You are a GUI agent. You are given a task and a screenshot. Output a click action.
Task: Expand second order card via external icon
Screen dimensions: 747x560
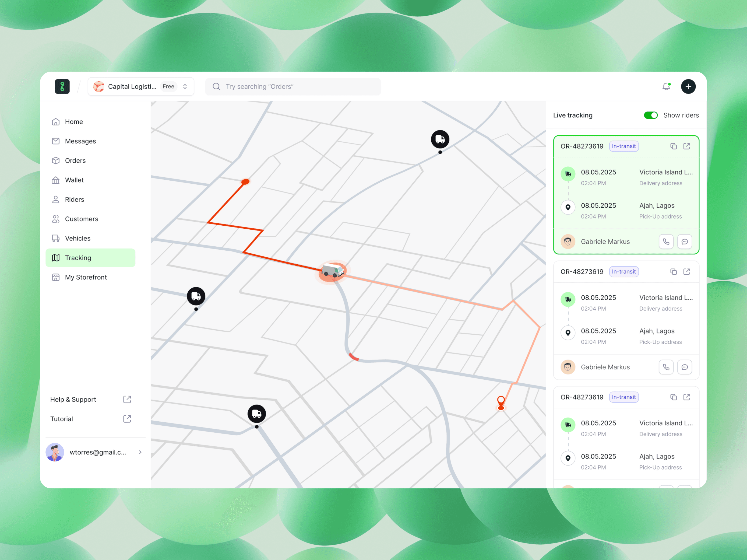pyautogui.click(x=687, y=272)
